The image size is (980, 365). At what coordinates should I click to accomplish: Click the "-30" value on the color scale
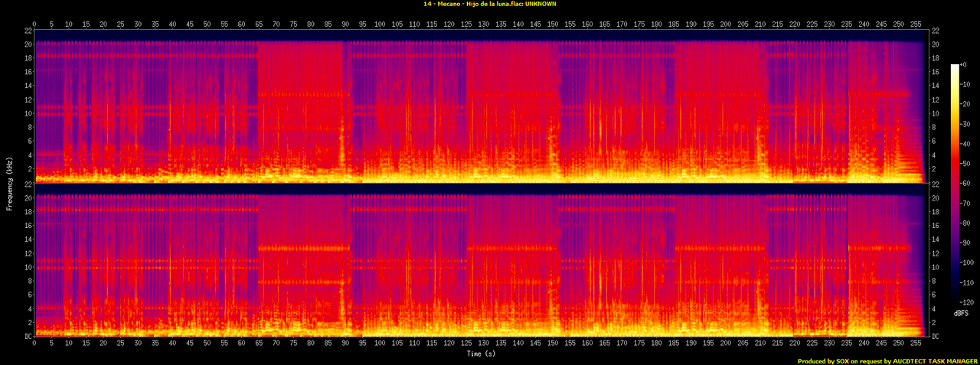[x=966, y=124]
